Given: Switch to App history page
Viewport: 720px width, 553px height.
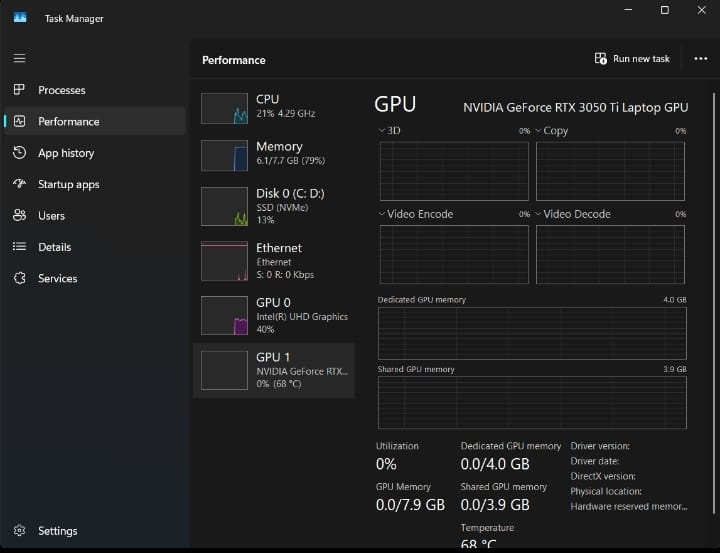Looking at the screenshot, I should coord(95,152).
